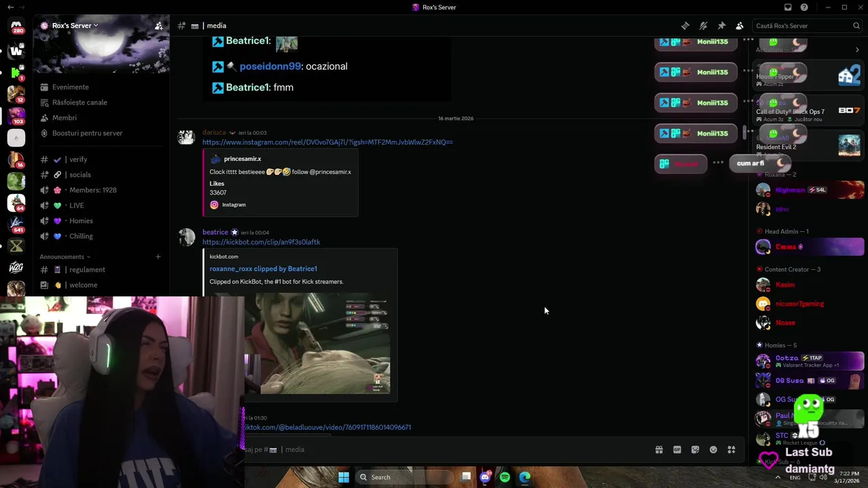Focus the Caută Rox's Server search field

click(x=807, y=26)
